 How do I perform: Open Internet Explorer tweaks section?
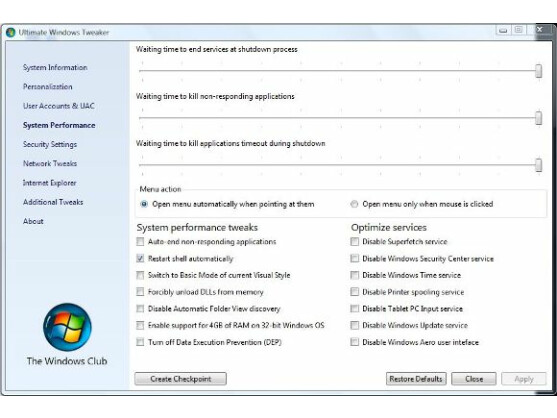click(x=49, y=183)
